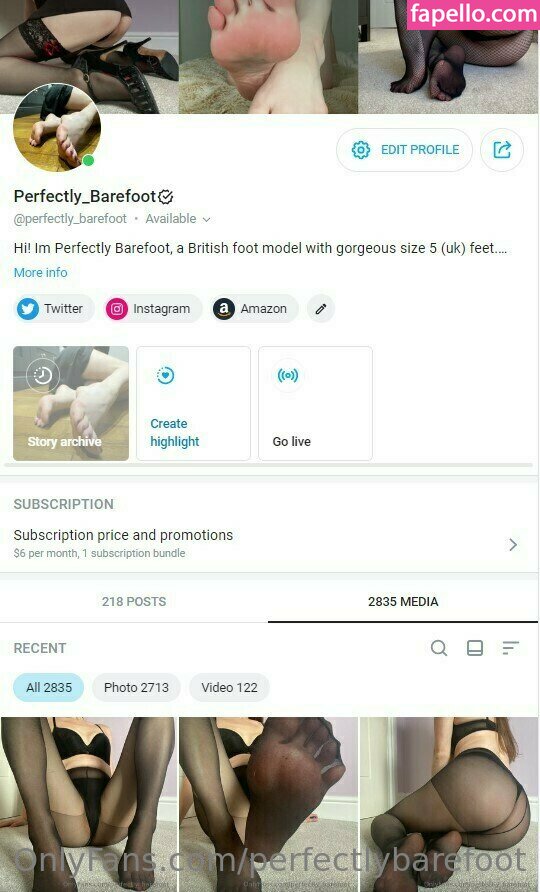Switch layout with the view mode icon

[475, 648]
